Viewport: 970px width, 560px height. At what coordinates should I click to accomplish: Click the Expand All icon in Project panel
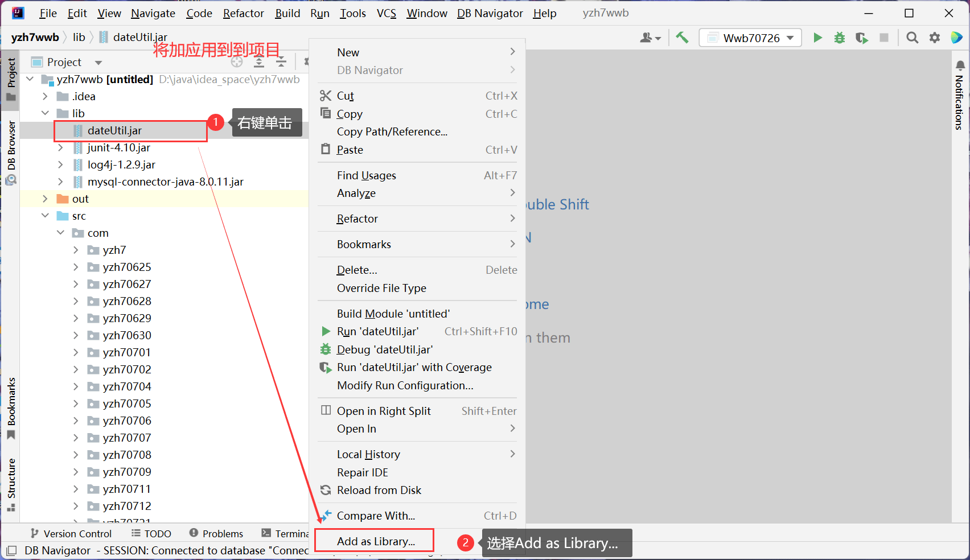click(x=259, y=62)
